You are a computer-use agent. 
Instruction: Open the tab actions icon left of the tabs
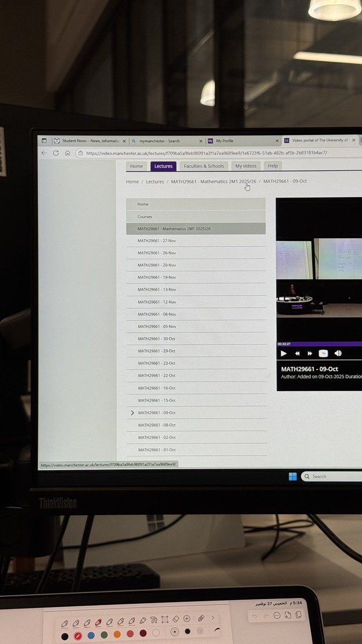click(x=44, y=141)
